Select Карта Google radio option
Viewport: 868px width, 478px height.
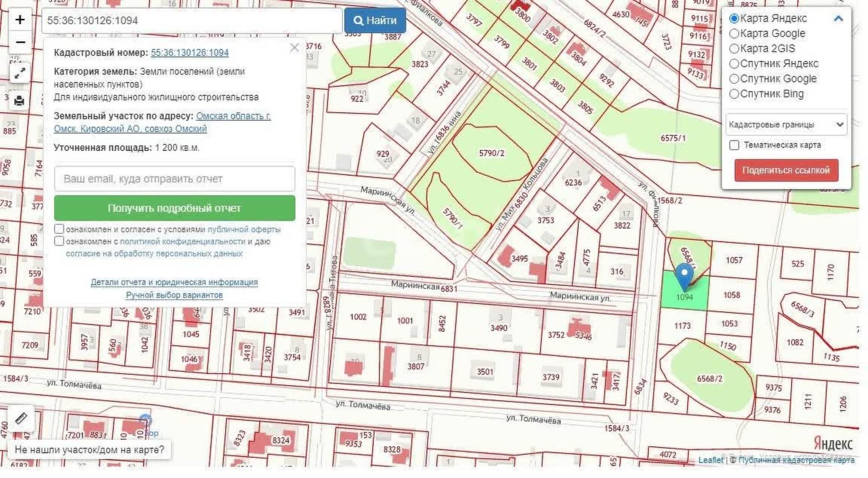pyautogui.click(x=734, y=33)
